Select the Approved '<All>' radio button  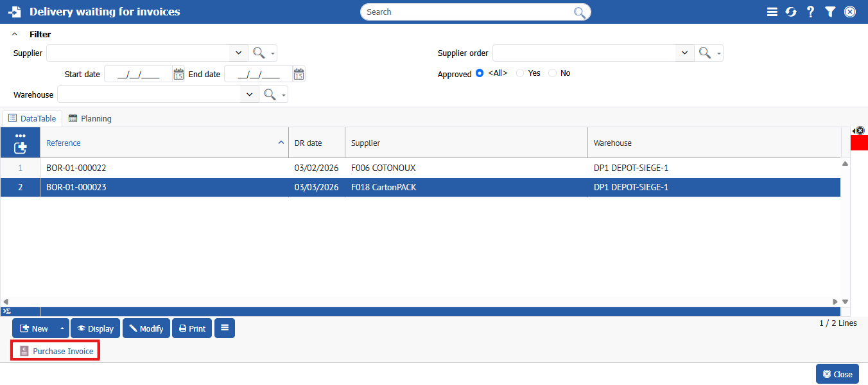(x=480, y=73)
